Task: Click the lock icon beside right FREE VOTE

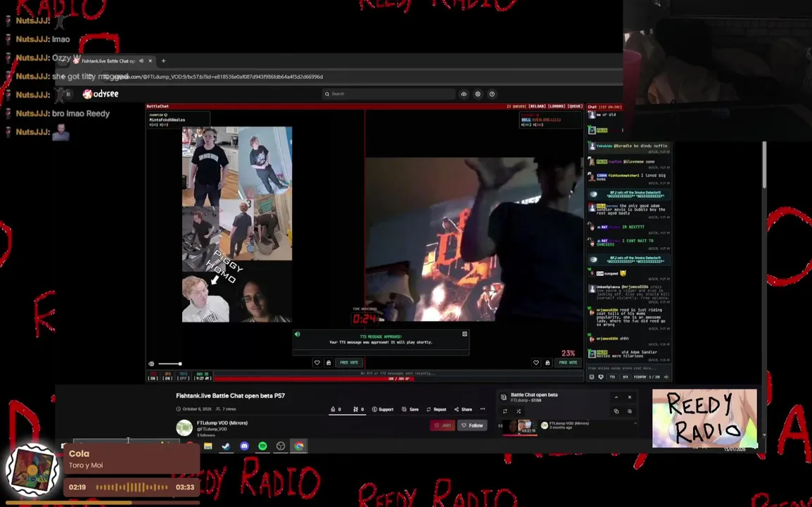Action: click(547, 363)
